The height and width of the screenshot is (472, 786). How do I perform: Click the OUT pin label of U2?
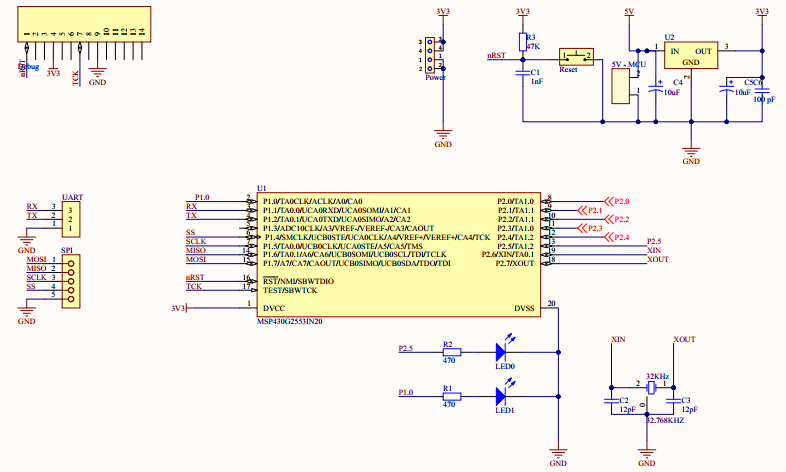click(x=703, y=51)
